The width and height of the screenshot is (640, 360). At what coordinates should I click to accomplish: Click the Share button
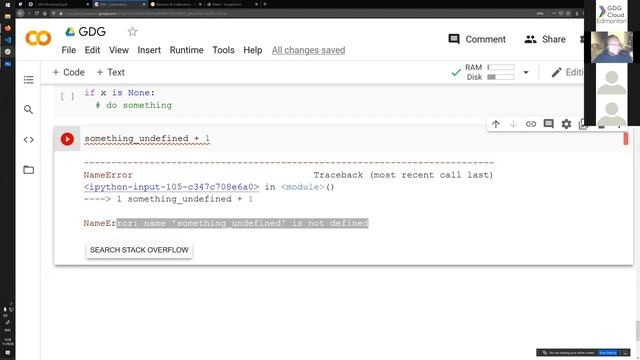pyautogui.click(x=545, y=39)
